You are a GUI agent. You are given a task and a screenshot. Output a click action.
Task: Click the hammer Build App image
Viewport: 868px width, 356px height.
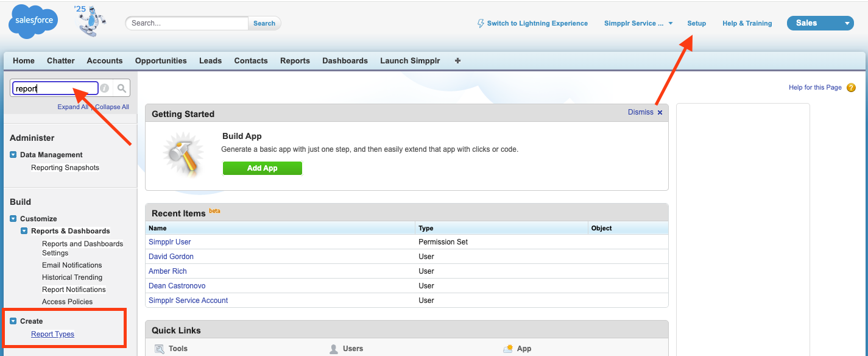(x=183, y=154)
